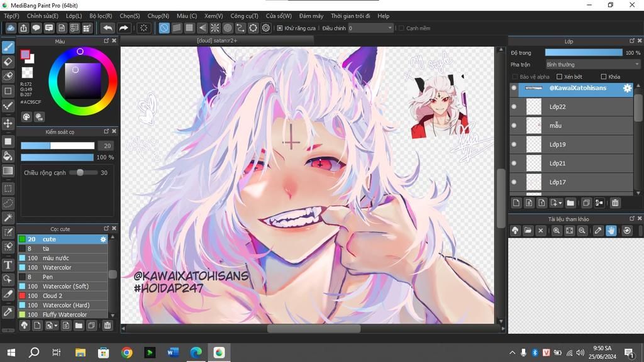
Task: Select the Cloud 2 brush
Action: (x=63, y=296)
